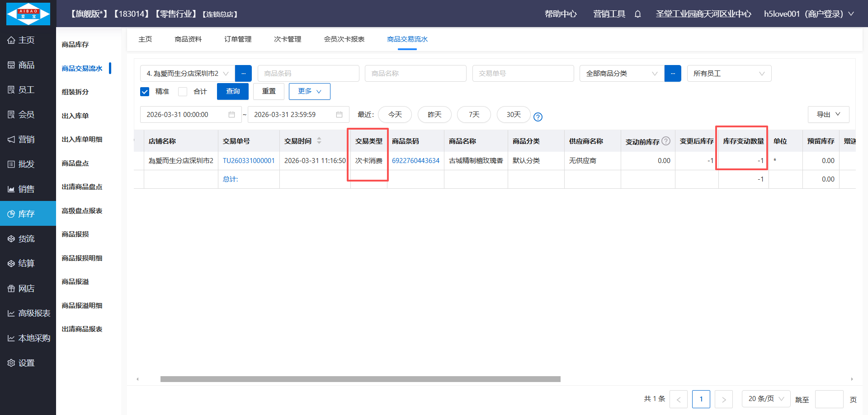Expand the 所有员工 dropdown
The height and width of the screenshot is (415, 868).
[729, 74]
